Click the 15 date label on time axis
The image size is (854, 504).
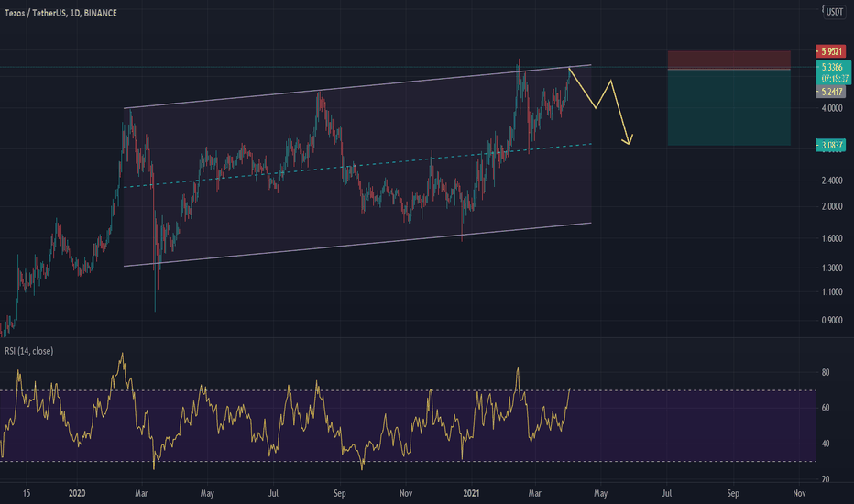pos(27,493)
